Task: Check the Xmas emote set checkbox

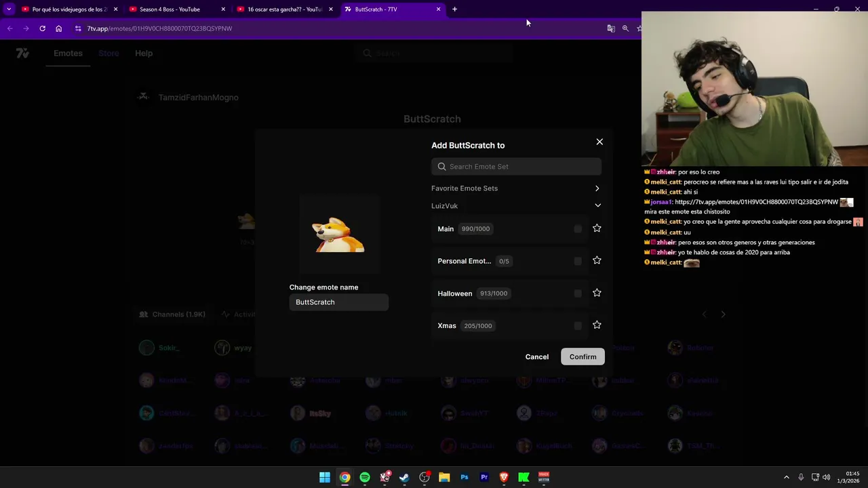Action: pos(578,326)
